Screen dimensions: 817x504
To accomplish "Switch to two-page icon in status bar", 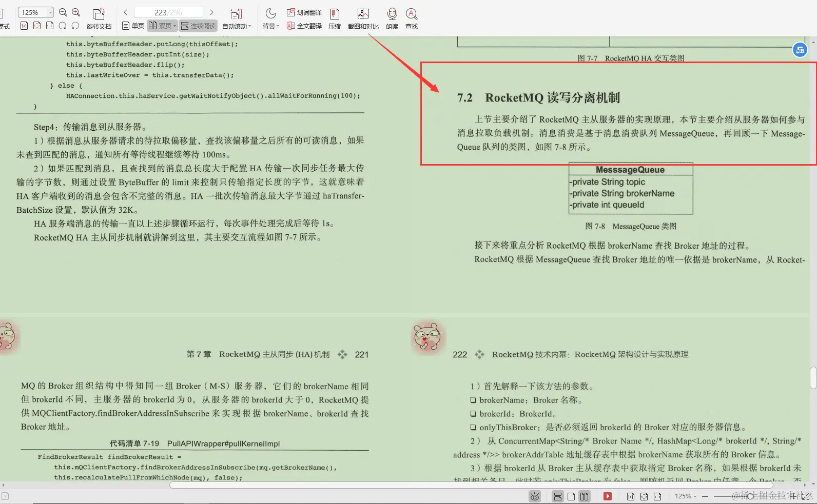I will [584, 496].
